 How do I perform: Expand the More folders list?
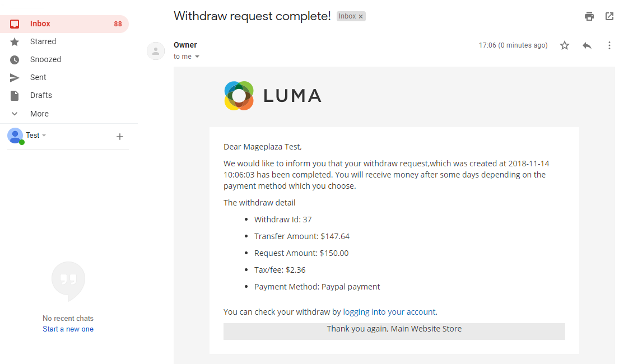39,114
